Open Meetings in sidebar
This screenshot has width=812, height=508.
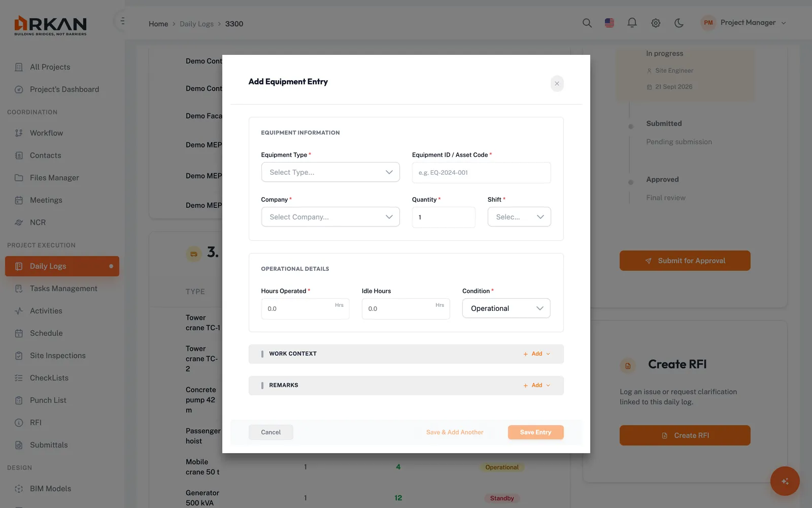(62, 200)
